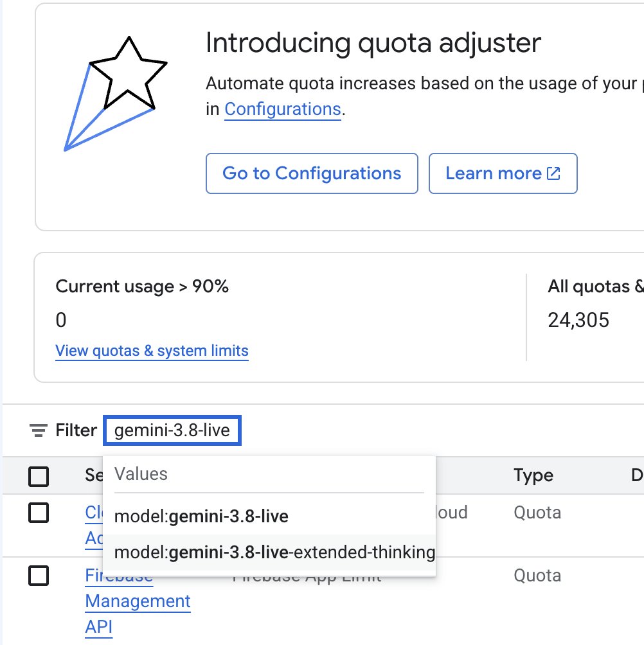Click the Filter list icon

coord(39,430)
